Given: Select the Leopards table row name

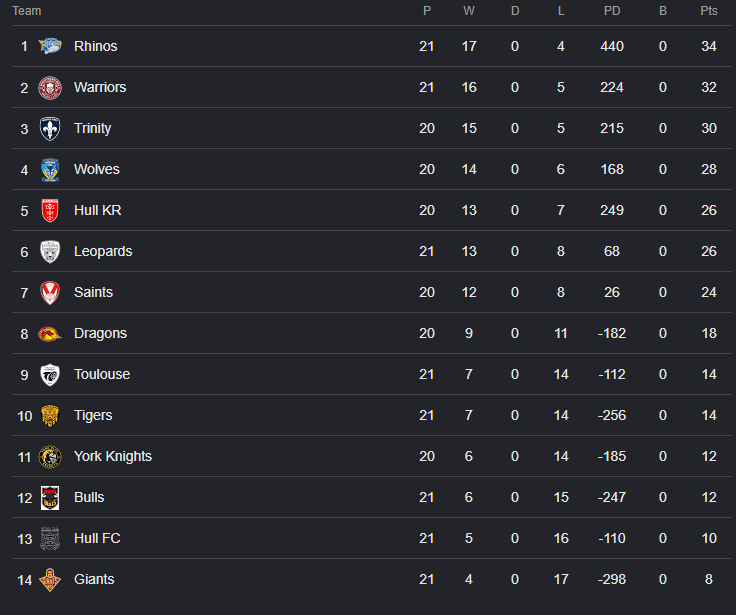Looking at the screenshot, I should coord(103,251).
